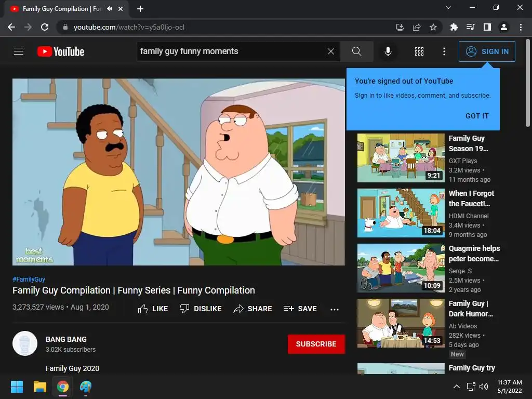Show hidden tray icons chevron

457,387
